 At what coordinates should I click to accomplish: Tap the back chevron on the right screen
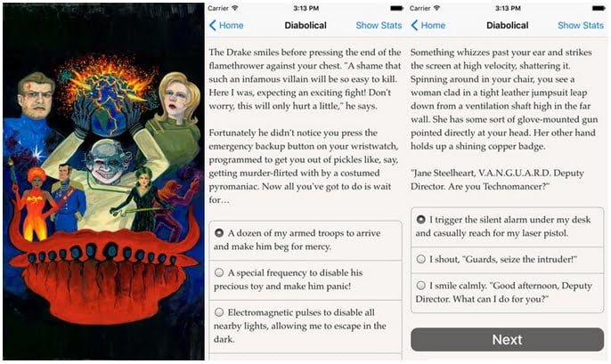tap(414, 25)
